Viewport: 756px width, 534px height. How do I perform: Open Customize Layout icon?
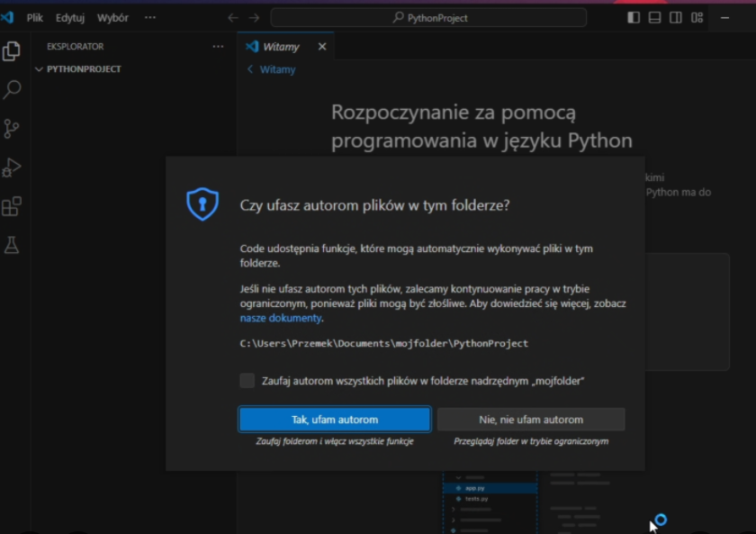(697, 18)
